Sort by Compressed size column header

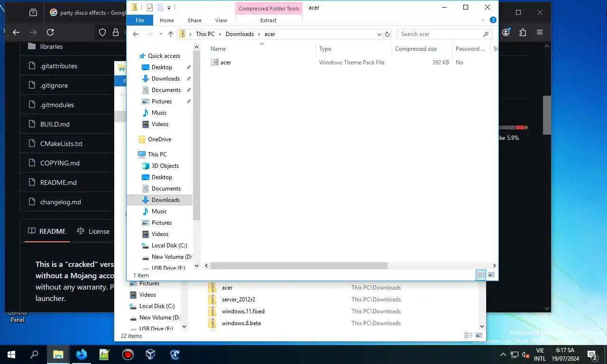tap(422, 49)
